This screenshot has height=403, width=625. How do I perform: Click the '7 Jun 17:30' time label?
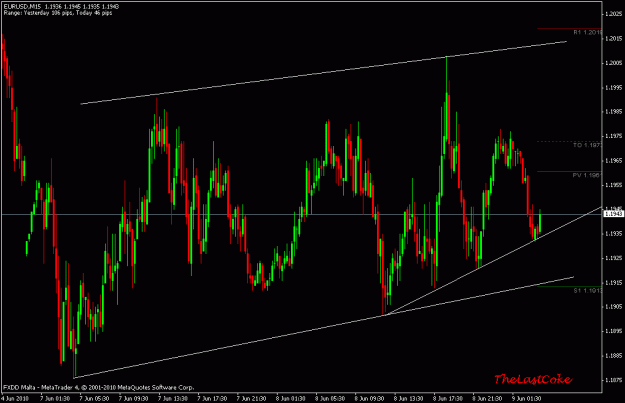(212, 398)
